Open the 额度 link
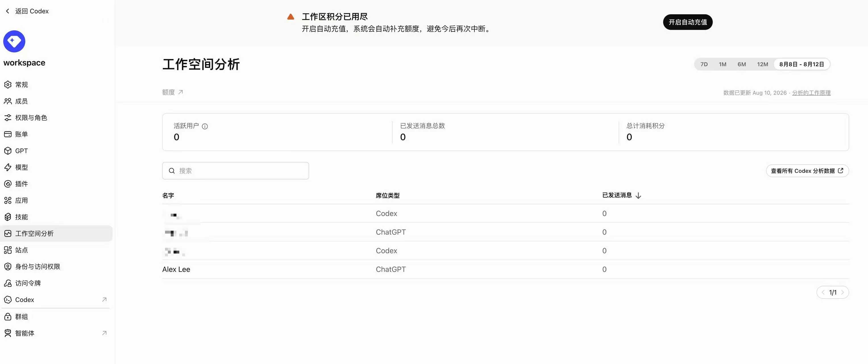This screenshot has width=868, height=364. pos(173,92)
